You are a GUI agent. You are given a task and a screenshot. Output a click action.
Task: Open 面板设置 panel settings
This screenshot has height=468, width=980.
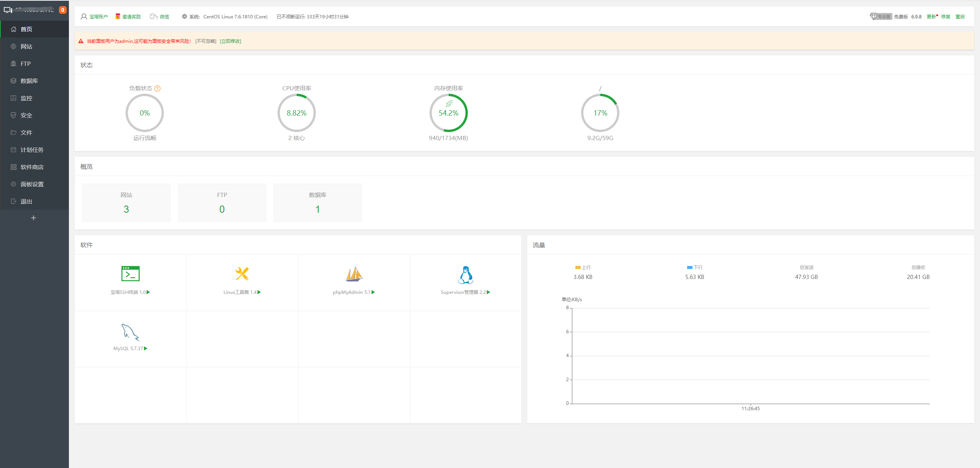click(34, 184)
